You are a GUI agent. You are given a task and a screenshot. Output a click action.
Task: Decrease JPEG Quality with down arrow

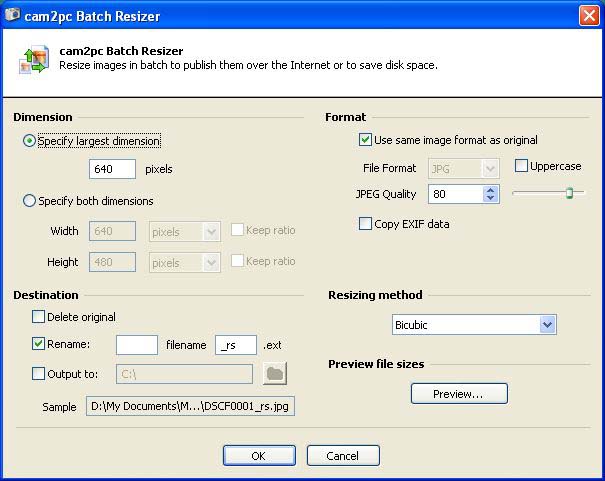(x=490, y=198)
